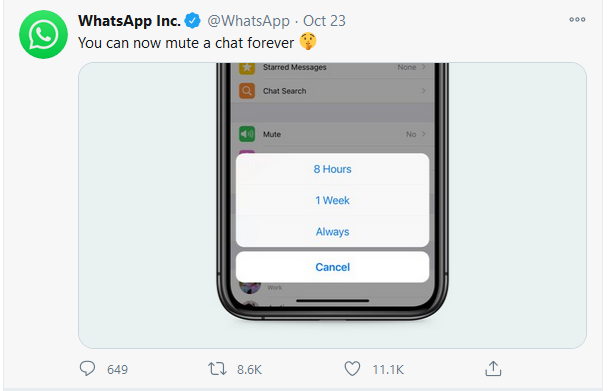
Task: Open the reply comment icon
Action: (87, 369)
